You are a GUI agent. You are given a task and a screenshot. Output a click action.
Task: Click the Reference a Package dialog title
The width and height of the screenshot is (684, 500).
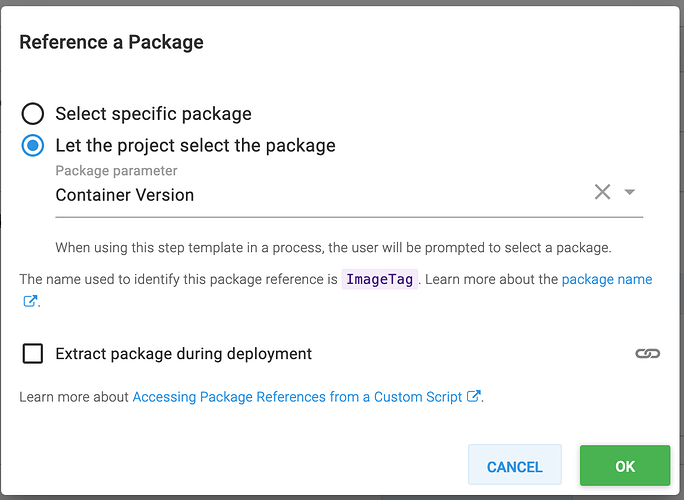[111, 43]
